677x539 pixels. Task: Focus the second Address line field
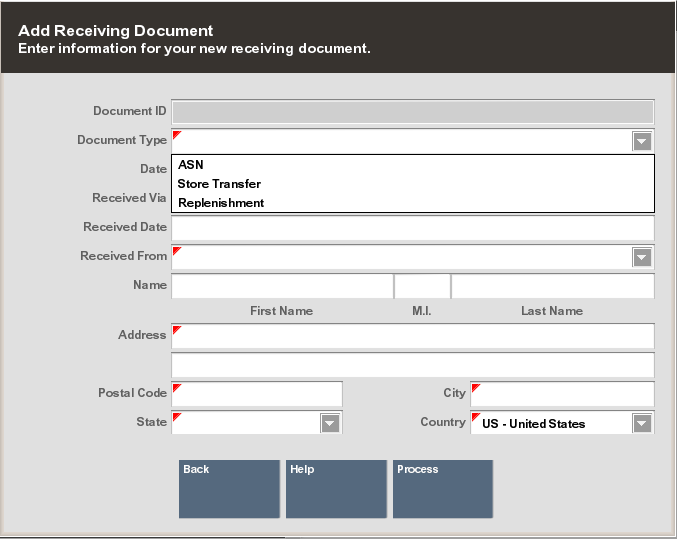pos(413,365)
